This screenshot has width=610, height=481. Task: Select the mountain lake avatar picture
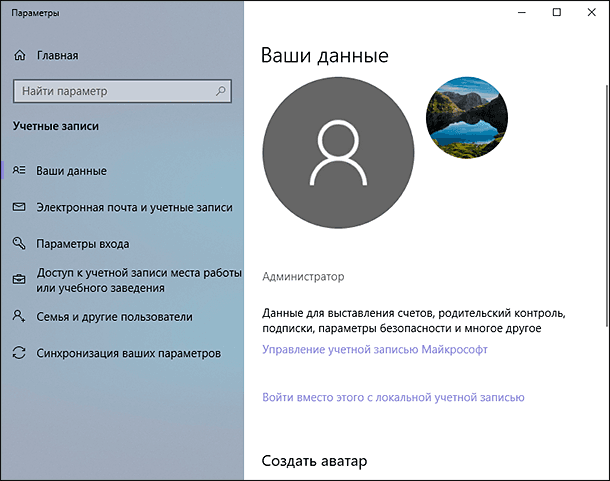(x=467, y=118)
